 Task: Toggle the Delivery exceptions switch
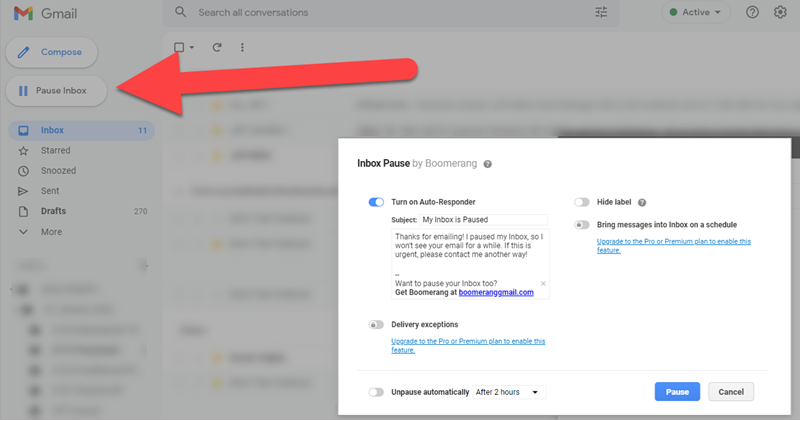point(376,325)
